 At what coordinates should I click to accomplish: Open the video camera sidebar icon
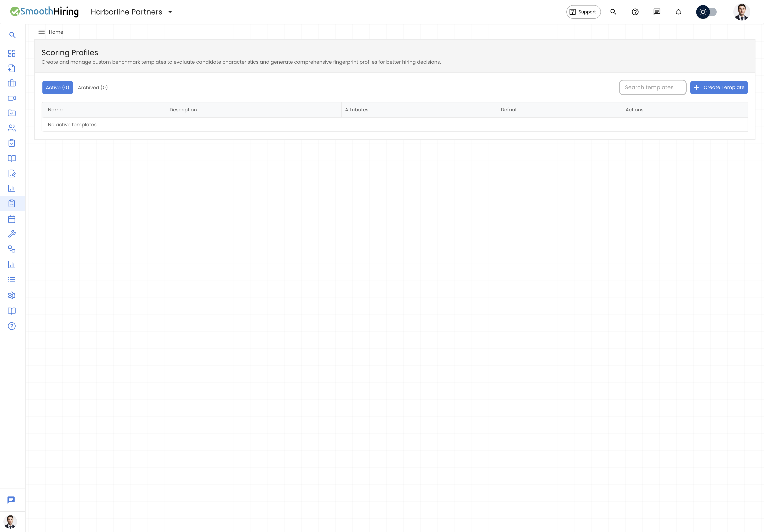coord(12,98)
